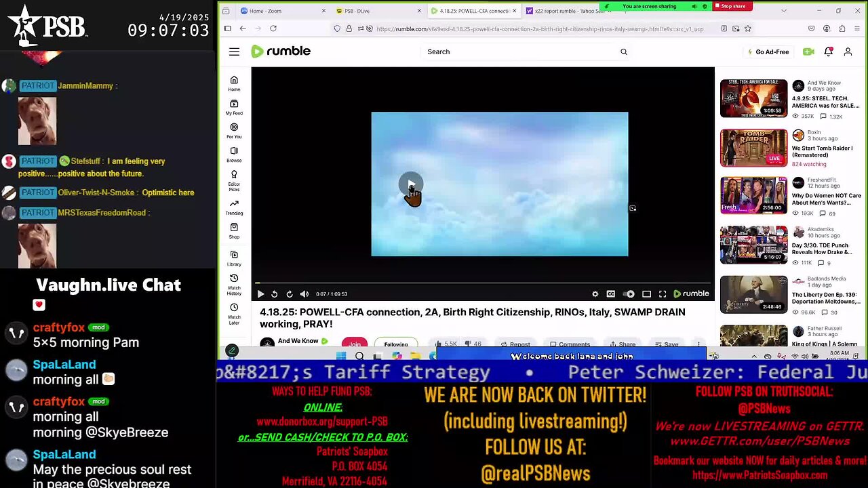
Task: Open the Tomb Raider LIVE thumbnail
Action: 753,147
